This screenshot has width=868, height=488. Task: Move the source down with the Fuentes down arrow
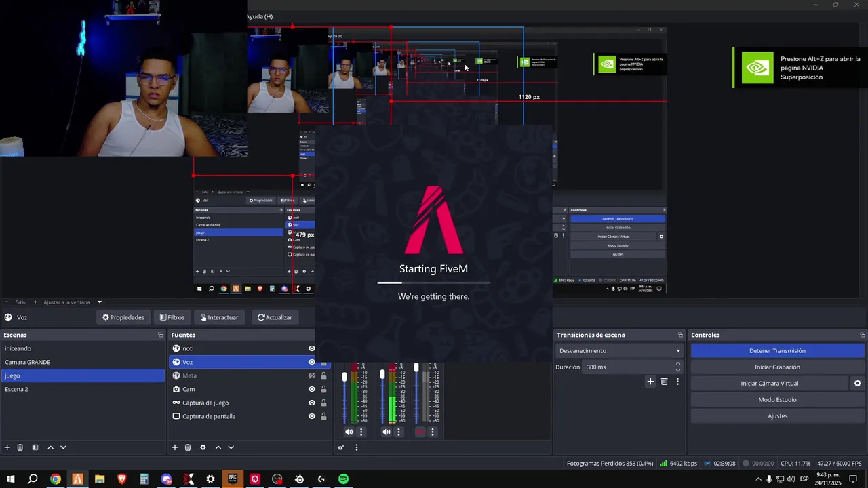click(x=231, y=447)
